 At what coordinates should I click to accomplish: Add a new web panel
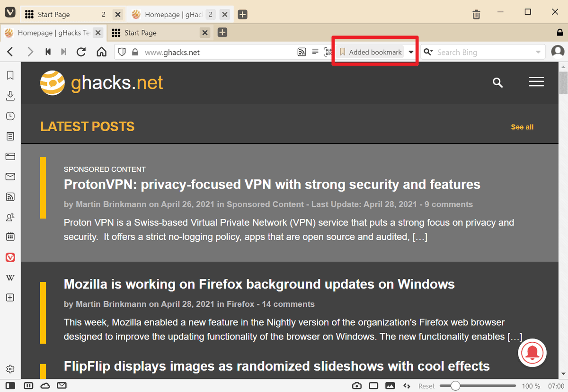tap(10, 298)
